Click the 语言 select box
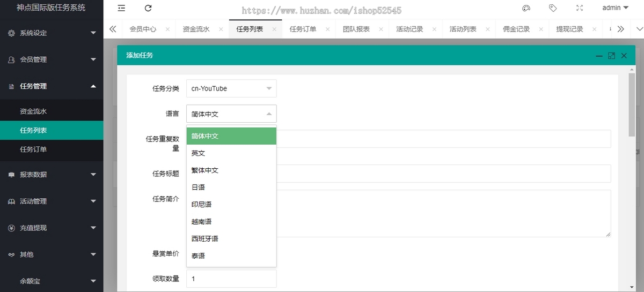This screenshot has height=292, width=644. coord(231,114)
